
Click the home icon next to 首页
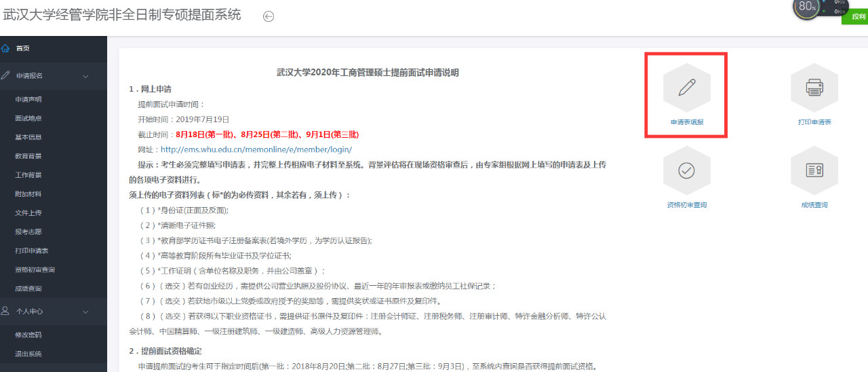(6, 48)
